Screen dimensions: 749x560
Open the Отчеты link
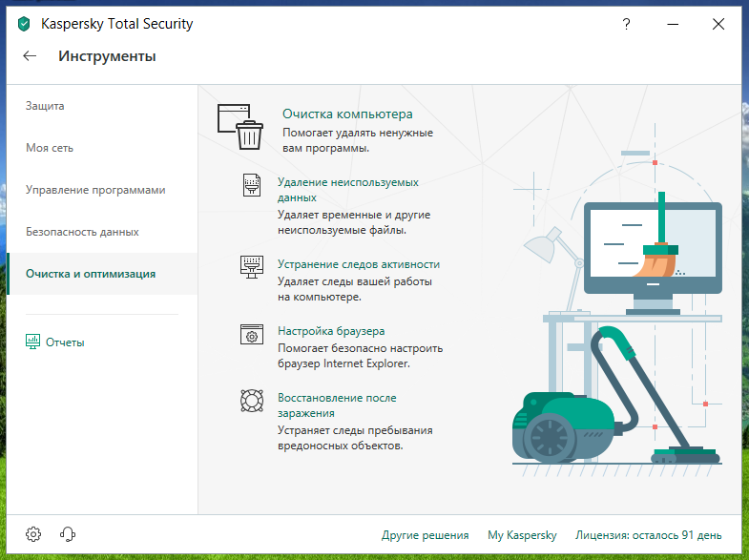point(65,342)
